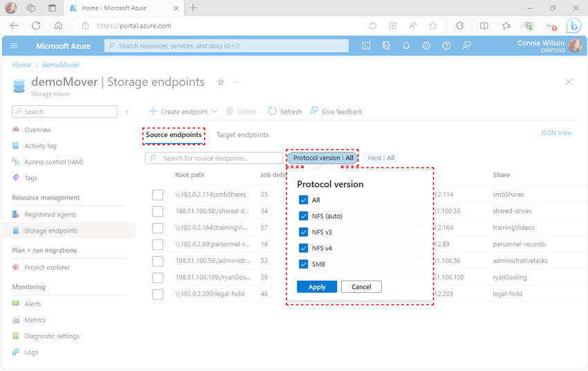
Task: Select row \\192.0.2.164\trainingVi... checkbox
Action: pyautogui.click(x=158, y=228)
